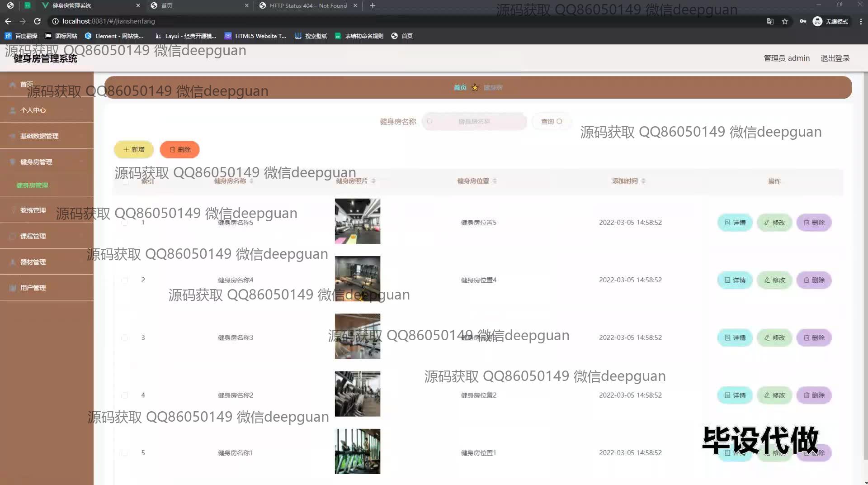Viewport: 868px width, 485px height.
Task: Switch to the 健身房管理系统 browser tab
Action: click(x=90, y=5)
